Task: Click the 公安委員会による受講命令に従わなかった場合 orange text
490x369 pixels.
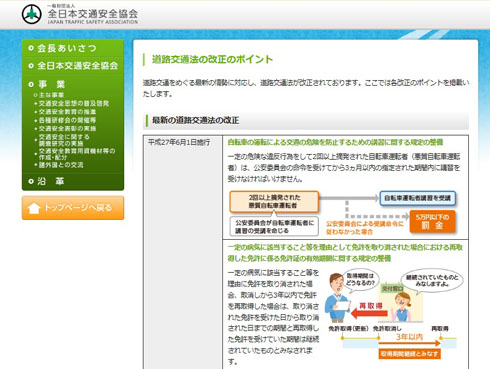Action: (x=365, y=228)
